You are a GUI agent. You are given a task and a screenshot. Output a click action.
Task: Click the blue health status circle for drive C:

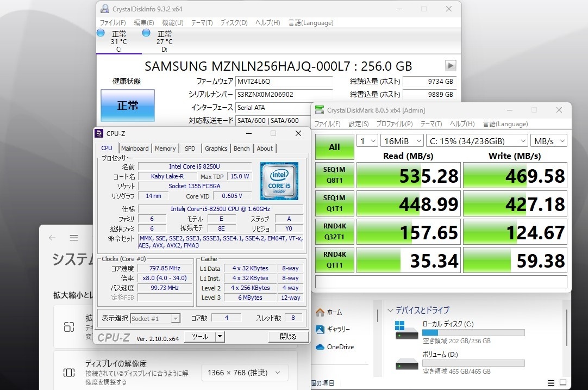[101, 33]
